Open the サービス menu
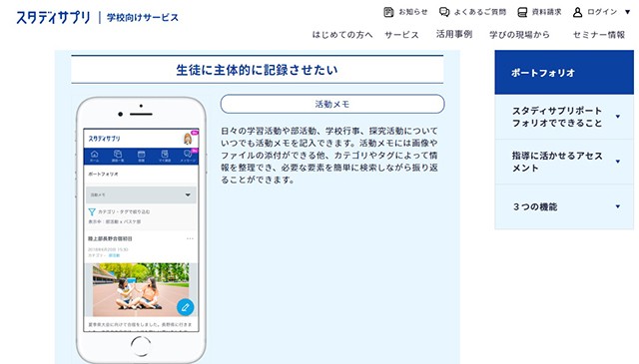 [401, 35]
